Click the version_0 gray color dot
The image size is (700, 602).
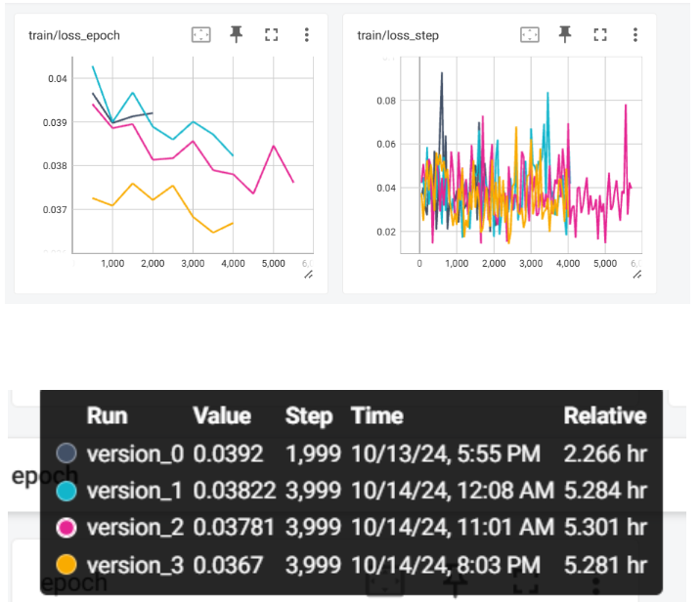[66, 452]
